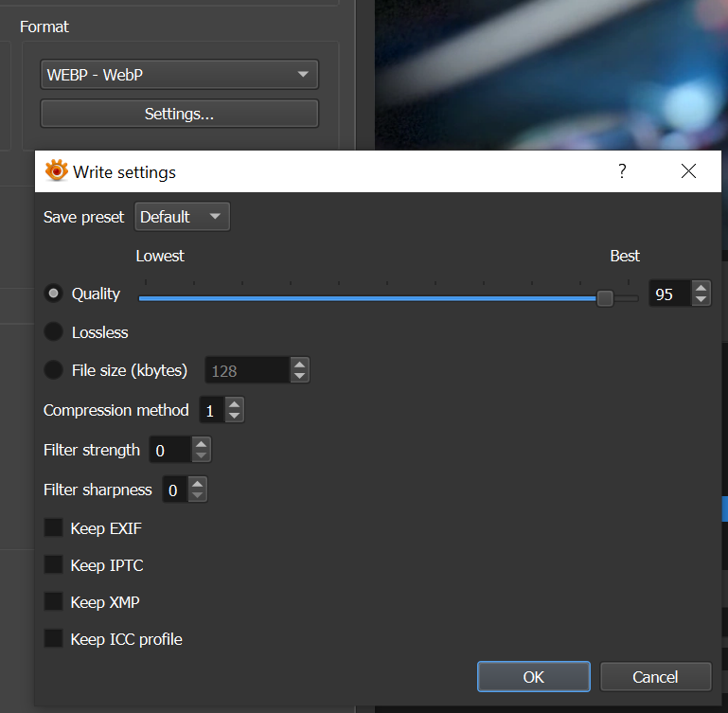Click the Filter sharpness value field
Viewport: 728px width, 713px height.
click(175, 490)
